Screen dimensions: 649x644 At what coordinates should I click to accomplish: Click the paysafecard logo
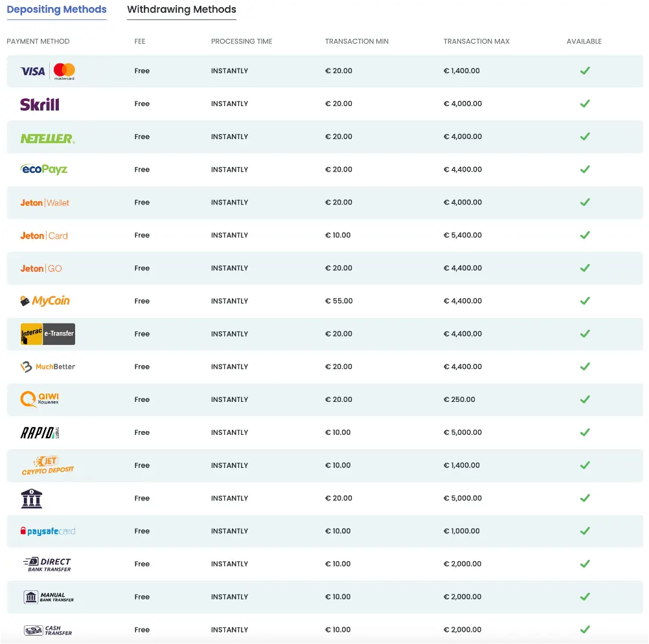[x=47, y=531]
